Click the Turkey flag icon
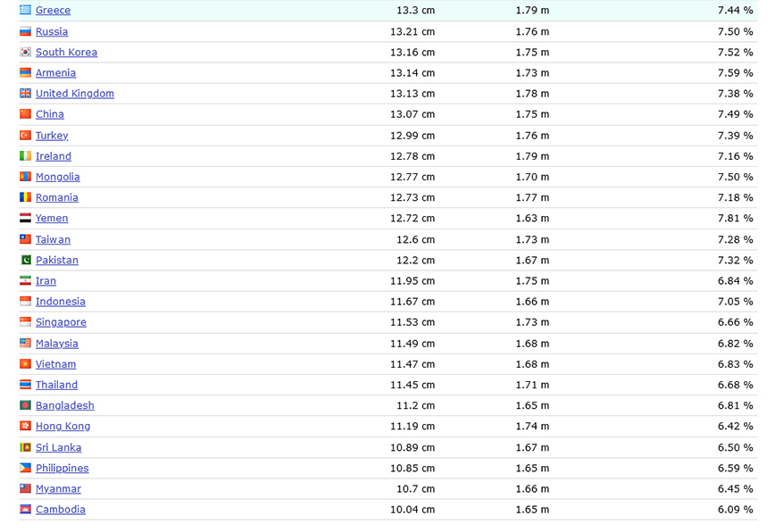775x532 pixels. [x=25, y=135]
